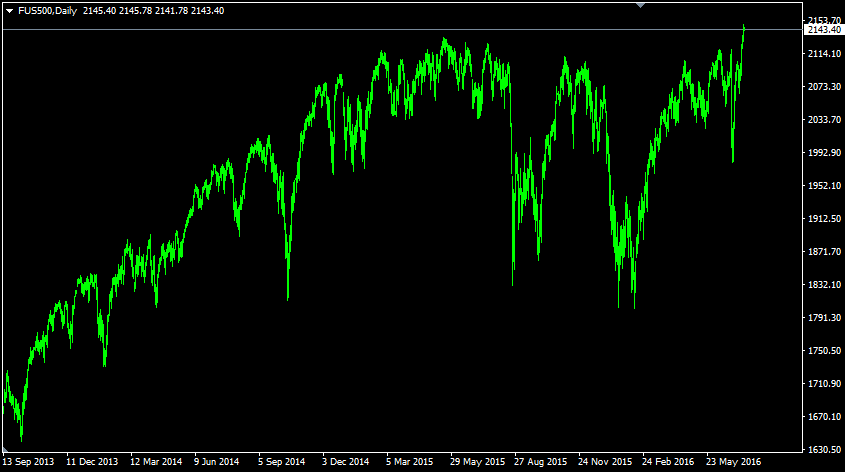Click the 1670.10 price axis label
The height and width of the screenshot is (472, 845).
click(x=824, y=417)
